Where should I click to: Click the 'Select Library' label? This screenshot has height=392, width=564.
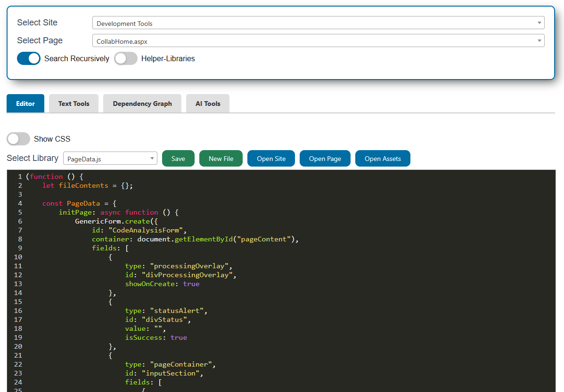[x=33, y=158]
